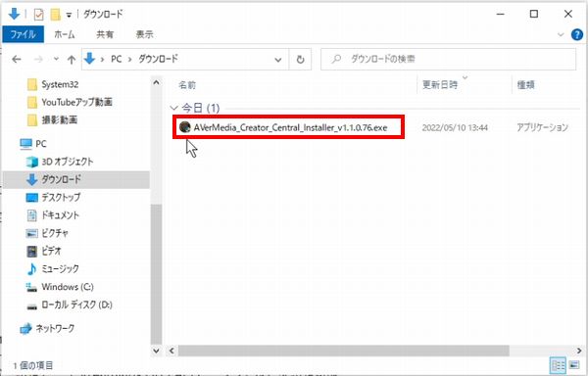Open the address bar history dropdown
Screen dimensions: 588x376
tap(278, 60)
